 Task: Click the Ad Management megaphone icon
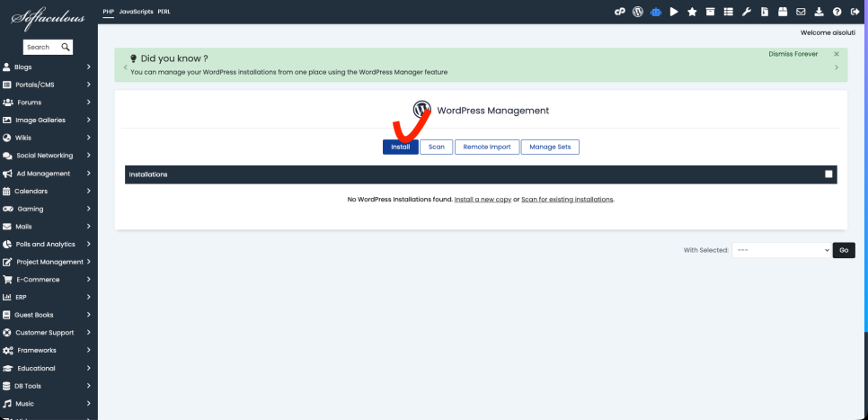tap(7, 174)
